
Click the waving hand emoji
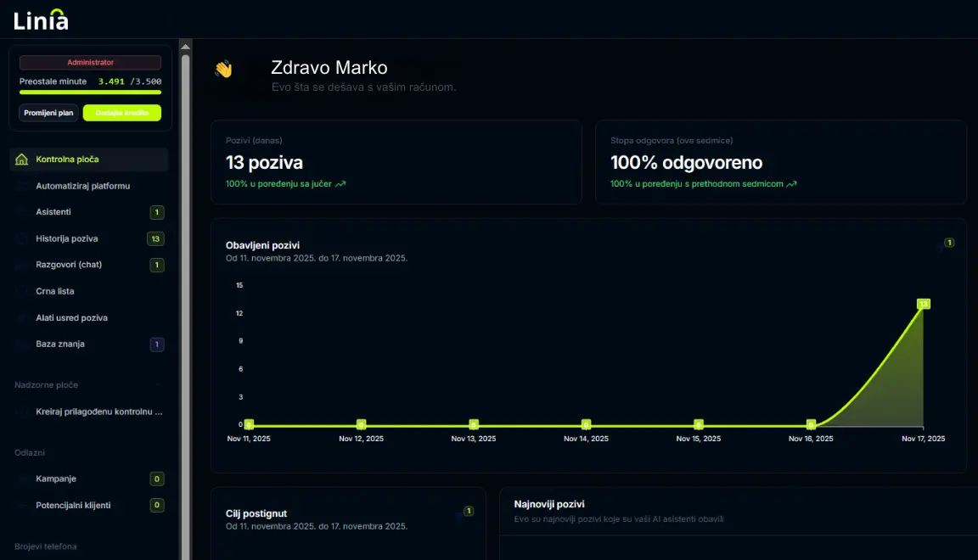[223, 70]
